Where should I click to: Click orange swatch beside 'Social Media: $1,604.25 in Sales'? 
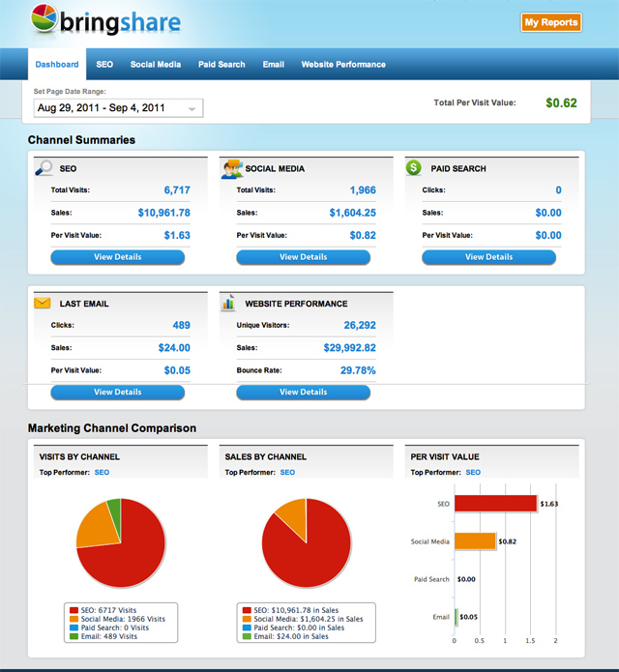[x=247, y=619]
